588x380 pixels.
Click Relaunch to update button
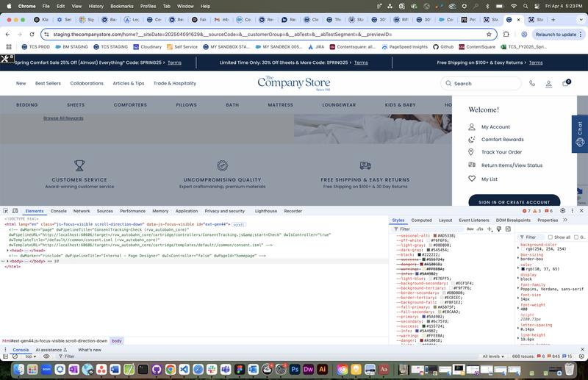pyautogui.click(x=559, y=34)
